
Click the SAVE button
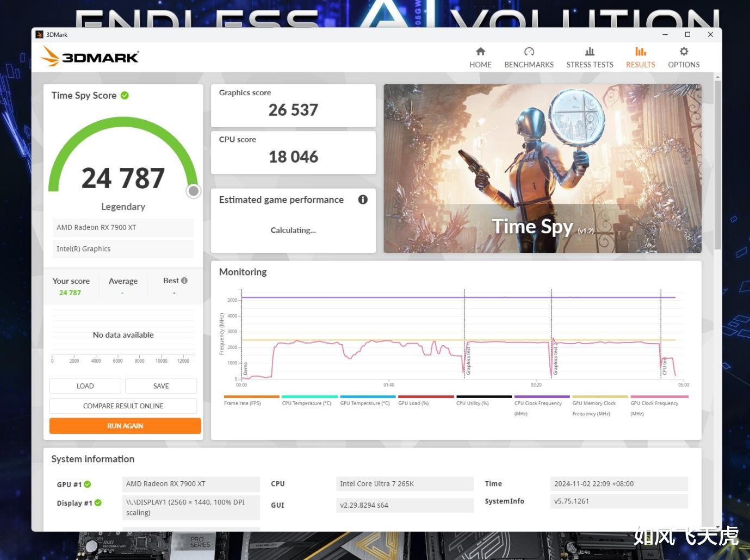point(161,386)
